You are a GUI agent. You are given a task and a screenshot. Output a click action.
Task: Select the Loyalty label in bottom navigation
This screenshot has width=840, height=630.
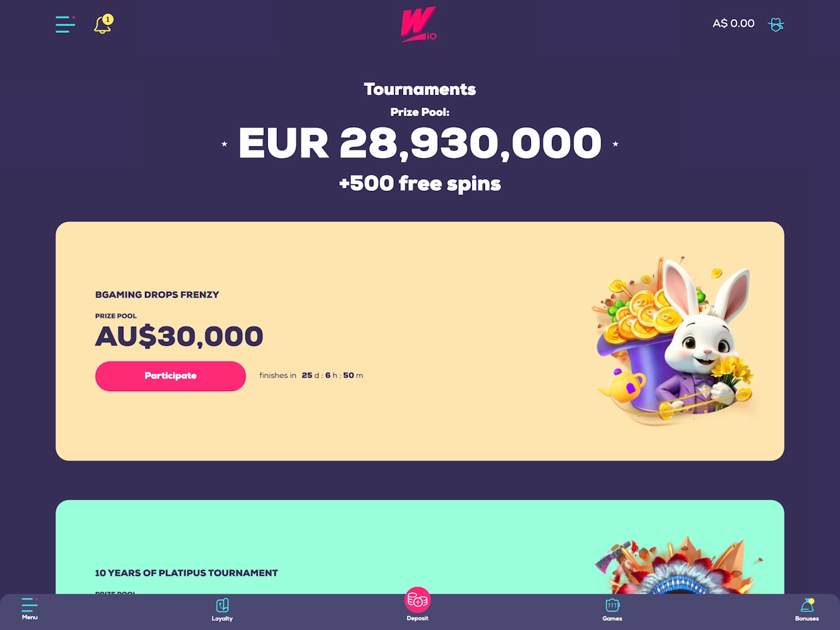pos(222,618)
